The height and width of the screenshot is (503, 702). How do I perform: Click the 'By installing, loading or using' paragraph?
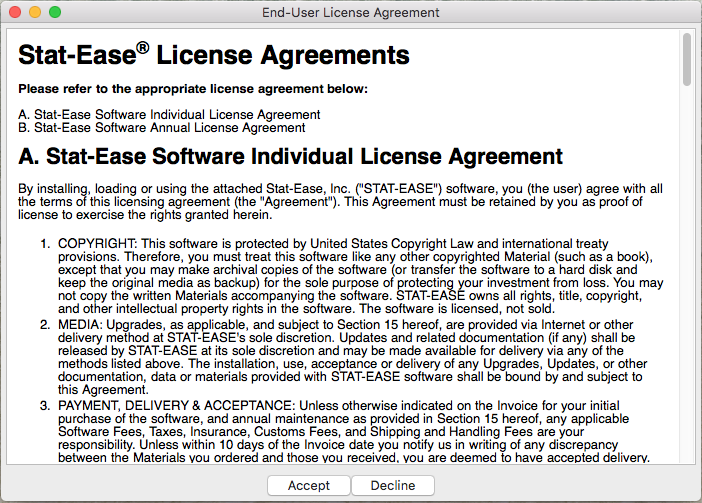(x=340, y=202)
